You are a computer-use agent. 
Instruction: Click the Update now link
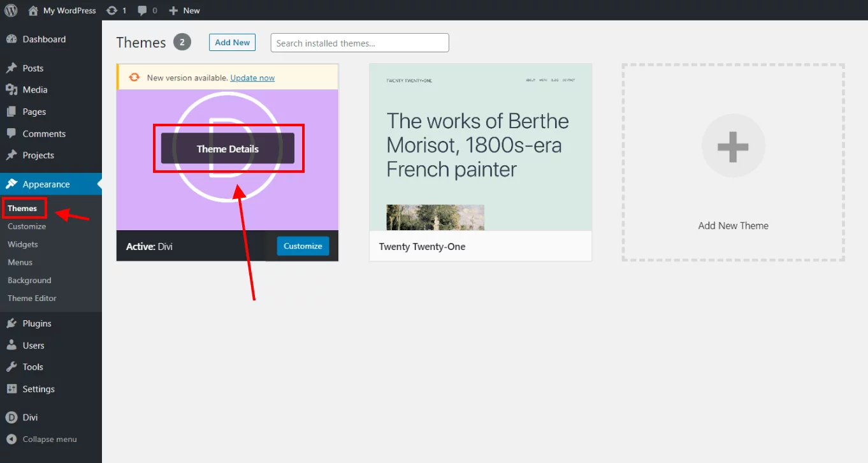(x=252, y=78)
